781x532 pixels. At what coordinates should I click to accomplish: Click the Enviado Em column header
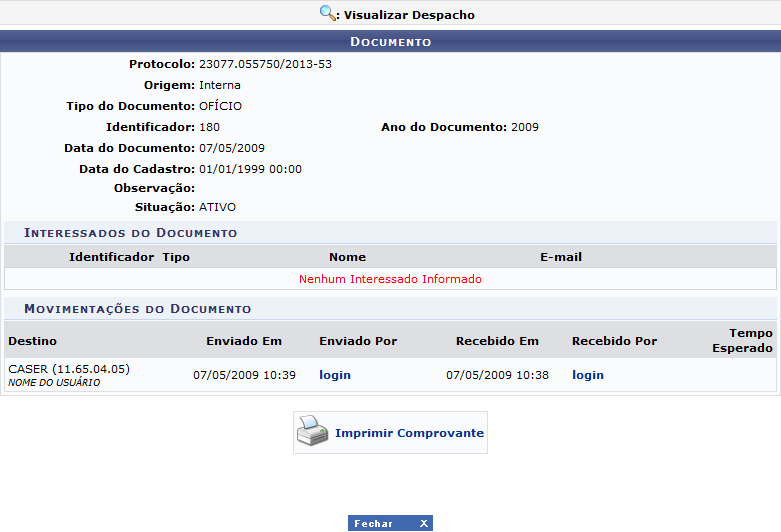tap(244, 341)
